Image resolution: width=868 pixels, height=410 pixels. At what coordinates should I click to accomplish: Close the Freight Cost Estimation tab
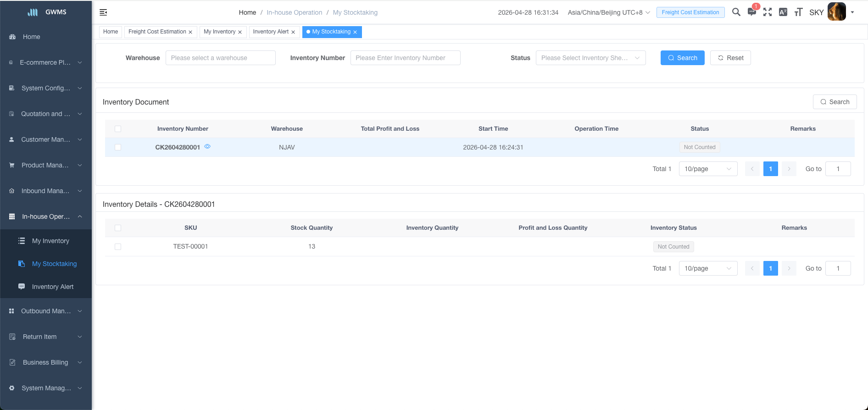click(x=190, y=32)
